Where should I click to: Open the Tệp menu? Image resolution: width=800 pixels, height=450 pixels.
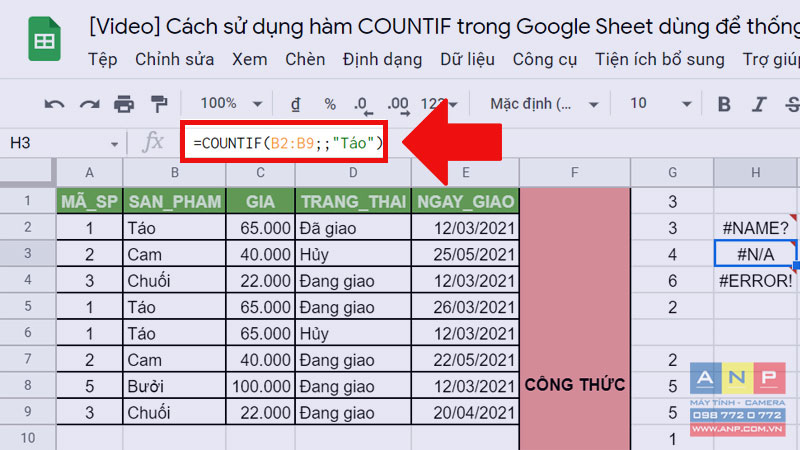[103, 60]
